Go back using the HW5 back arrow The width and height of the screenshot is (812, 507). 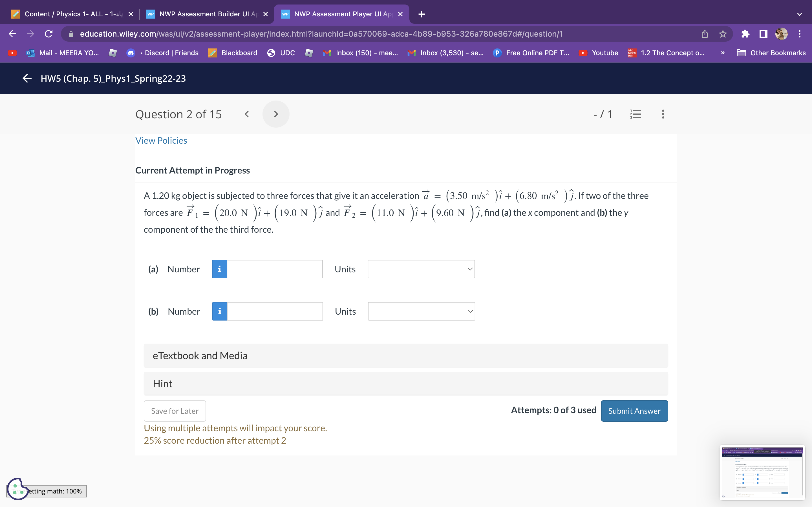coord(27,79)
